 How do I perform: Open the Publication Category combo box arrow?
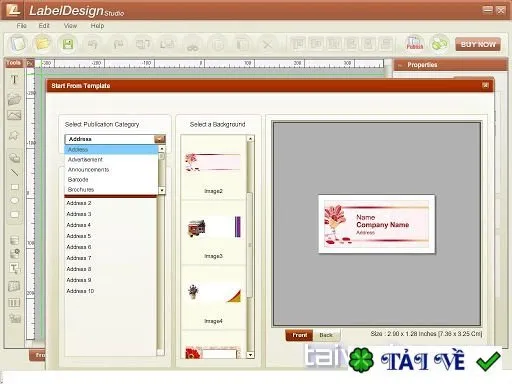160,139
